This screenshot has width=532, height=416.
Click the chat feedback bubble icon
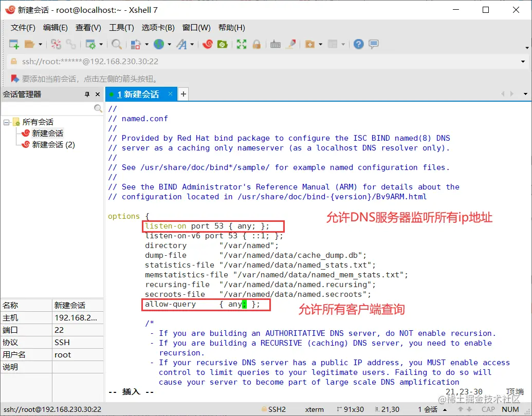pos(374,44)
